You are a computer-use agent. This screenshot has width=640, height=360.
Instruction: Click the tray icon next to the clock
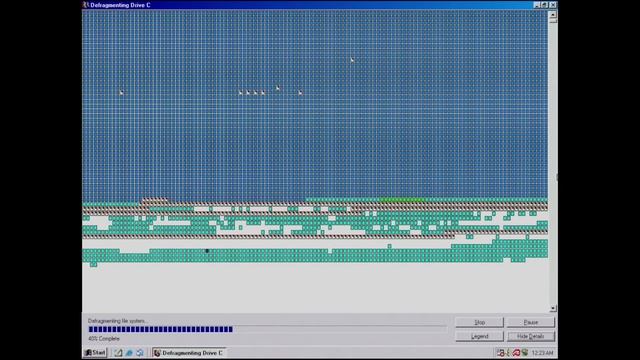tap(524, 353)
